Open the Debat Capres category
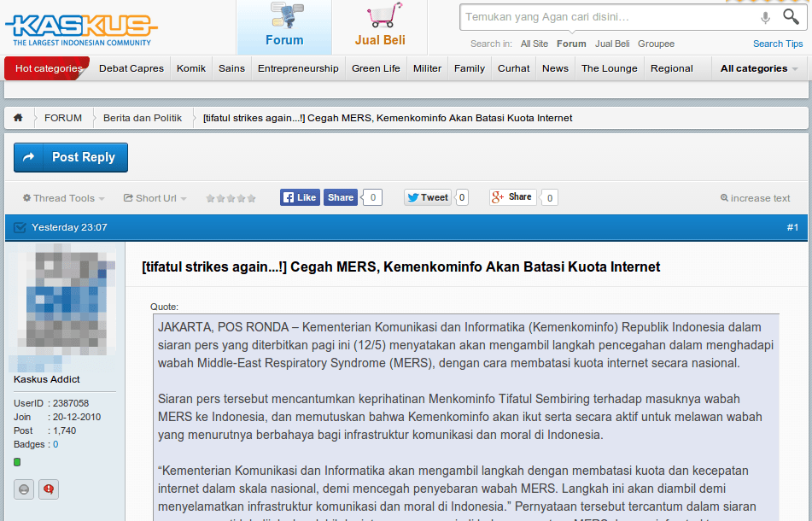Image resolution: width=812 pixels, height=521 pixels. pos(131,68)
